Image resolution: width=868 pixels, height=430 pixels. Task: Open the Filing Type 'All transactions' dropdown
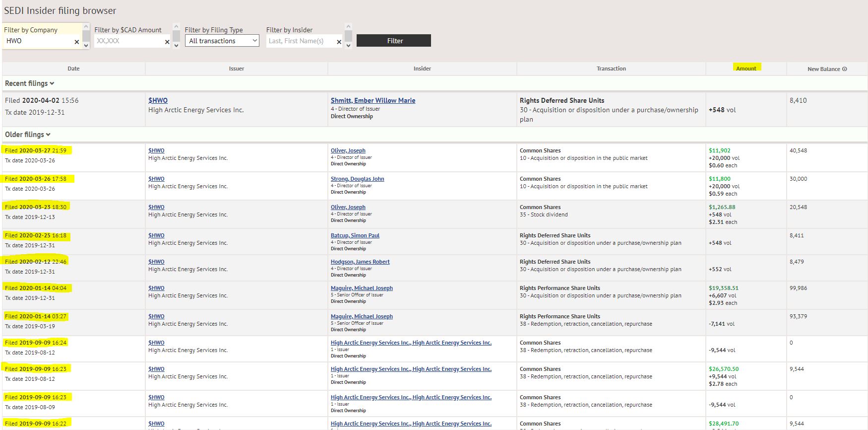222,41
